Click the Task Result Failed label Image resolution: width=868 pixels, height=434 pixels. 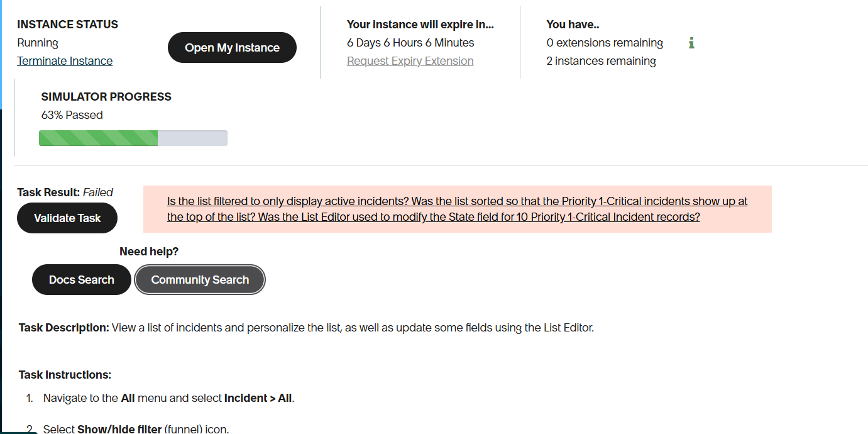65,192
